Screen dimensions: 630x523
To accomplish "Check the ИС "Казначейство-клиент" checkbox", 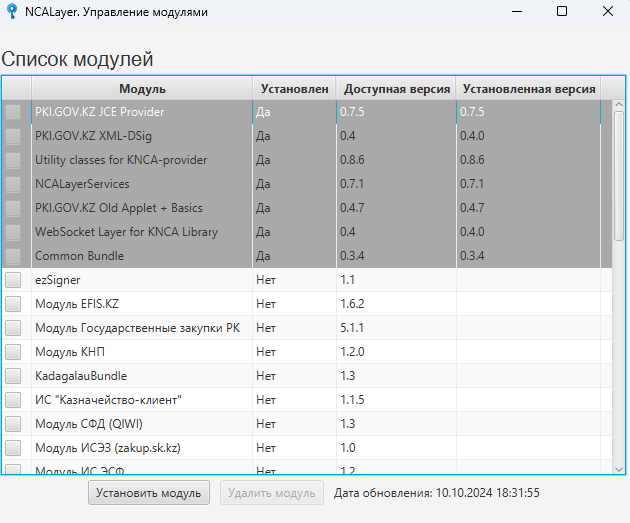I will [x=13, y=400].
